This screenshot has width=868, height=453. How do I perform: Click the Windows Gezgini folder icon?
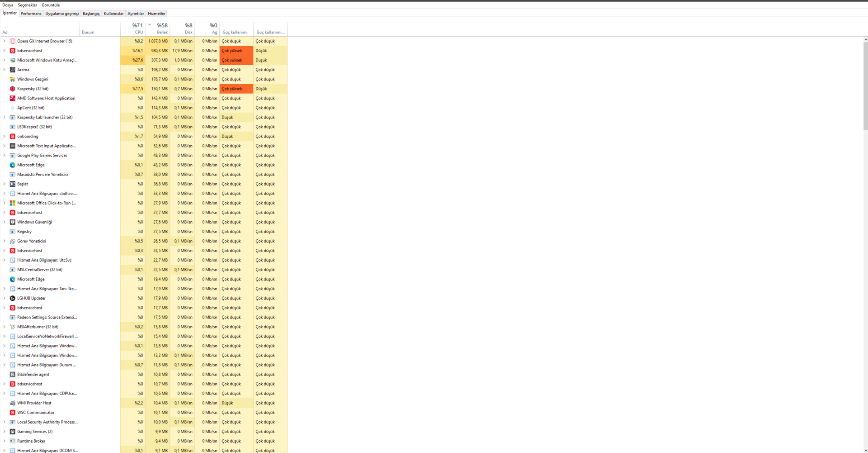[12, 79]
